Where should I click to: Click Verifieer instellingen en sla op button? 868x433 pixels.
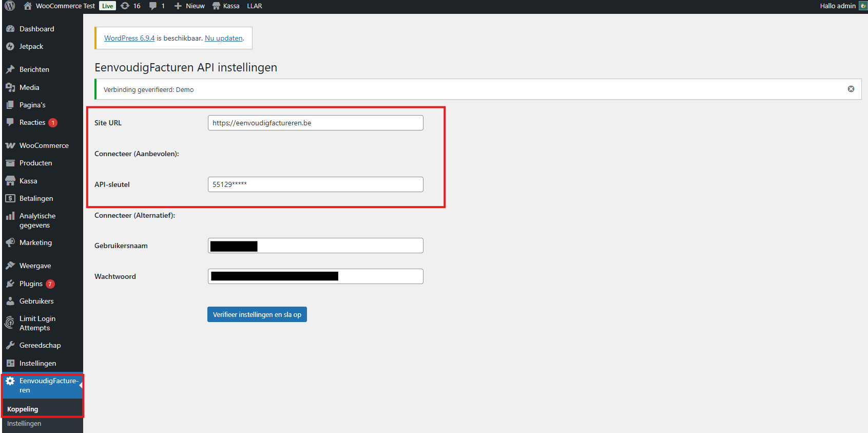257,314
